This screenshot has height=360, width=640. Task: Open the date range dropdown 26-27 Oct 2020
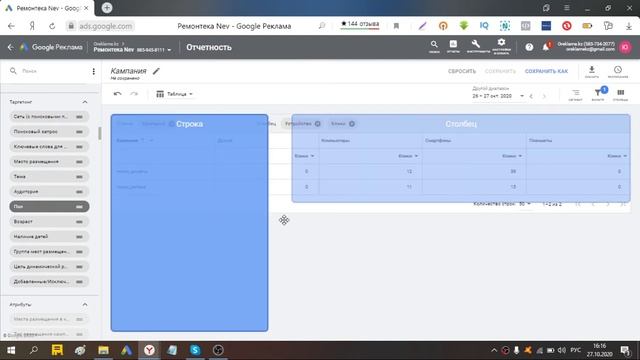(498, 96)
